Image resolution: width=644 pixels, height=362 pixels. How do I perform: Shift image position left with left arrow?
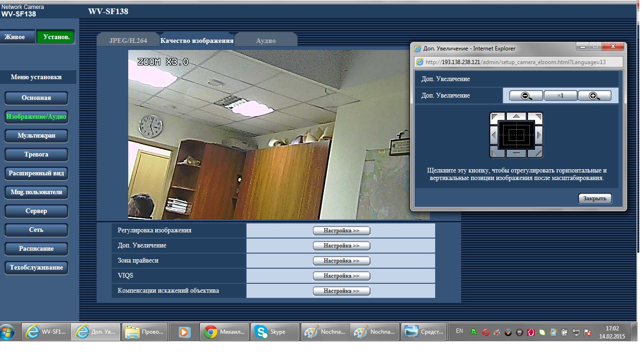494,135
